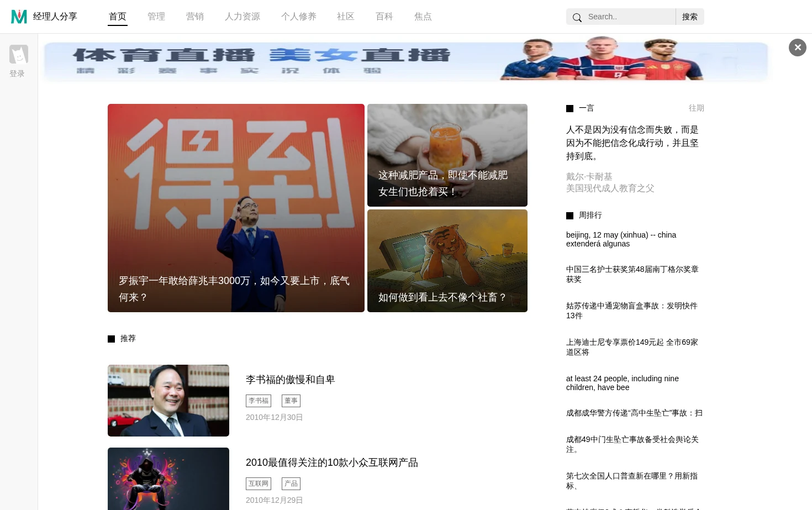Open the 减肥产品 featured article card
This screenshot has height=510, width=812.
(447, 155)
